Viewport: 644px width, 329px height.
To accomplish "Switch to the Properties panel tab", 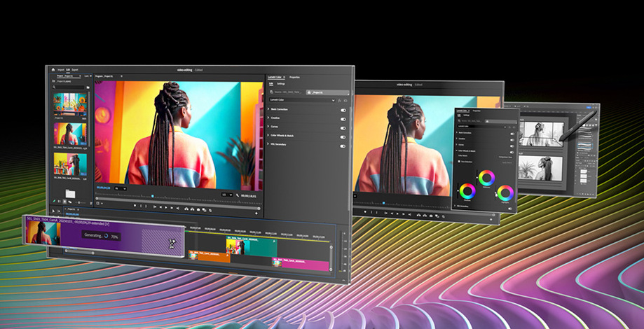I will pyautogui.click(x=294, y=77).
